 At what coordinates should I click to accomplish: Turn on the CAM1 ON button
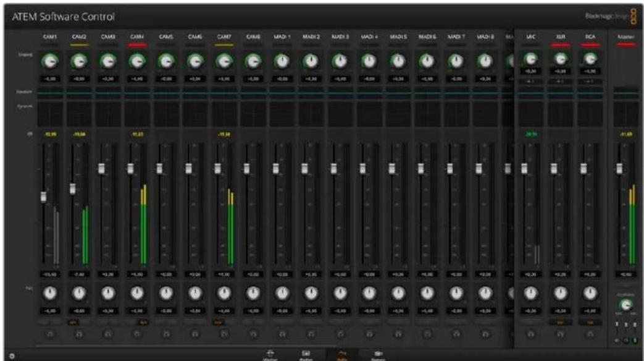click(x=44, y=323)
